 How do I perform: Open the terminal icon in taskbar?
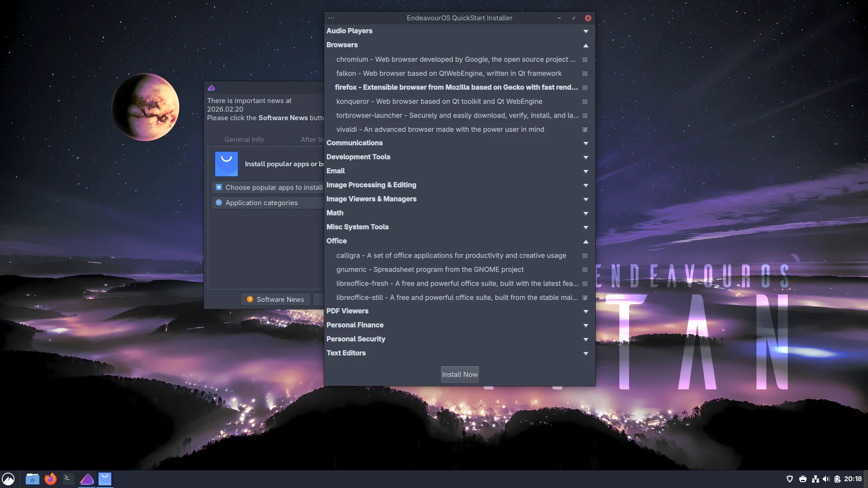pos(68,479)
